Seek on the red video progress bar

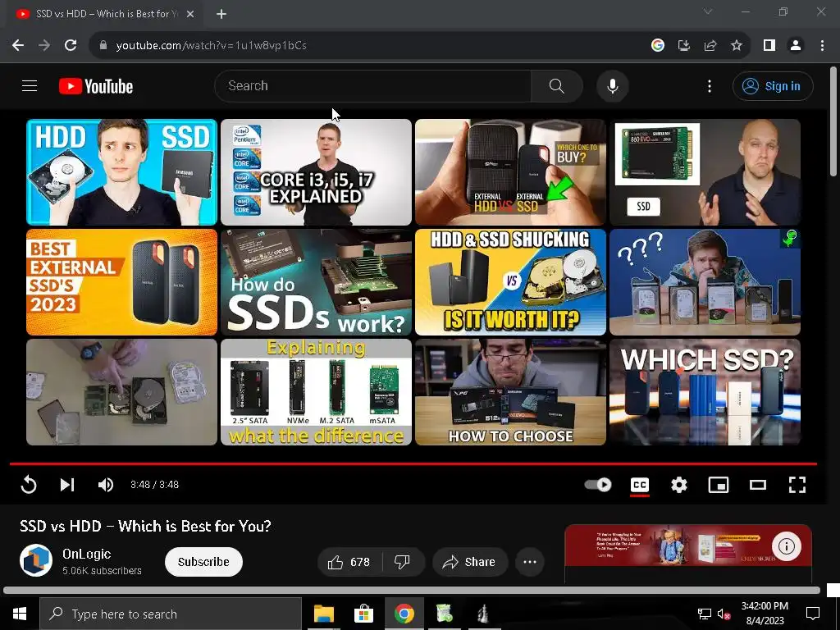pyautogui.click(x=413, y=463)
